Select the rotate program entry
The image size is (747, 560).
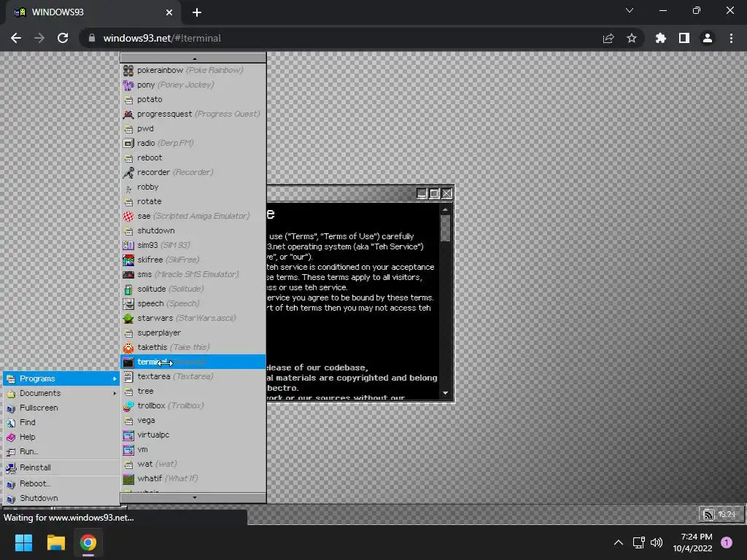click(193, 201)
